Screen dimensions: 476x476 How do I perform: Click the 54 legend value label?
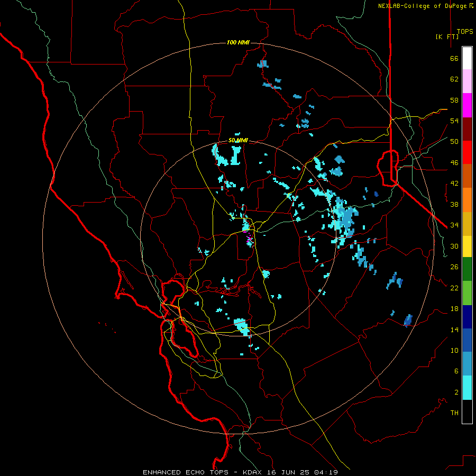pyautogui.click(x=454, y=121)
